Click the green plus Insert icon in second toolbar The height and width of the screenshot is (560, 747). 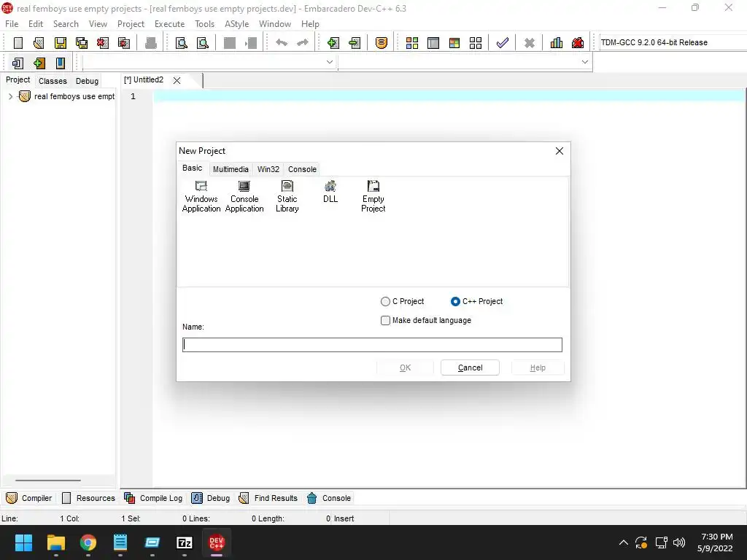39,63
